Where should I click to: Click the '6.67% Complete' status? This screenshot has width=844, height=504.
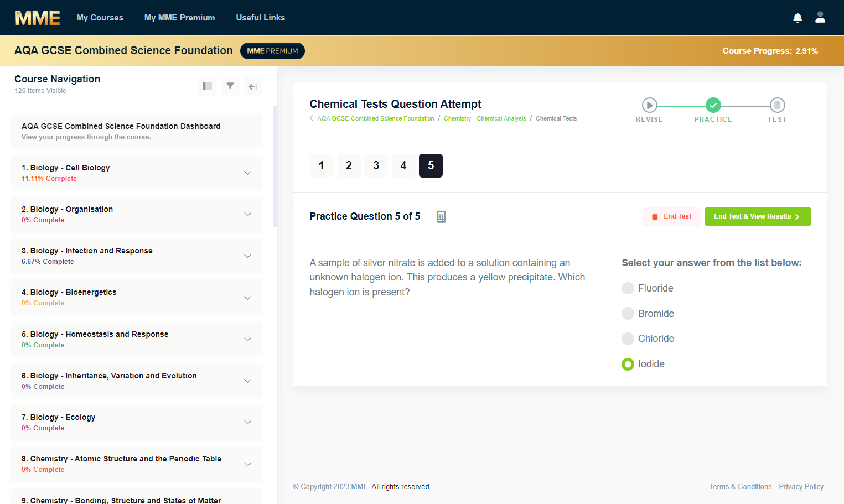48,262
